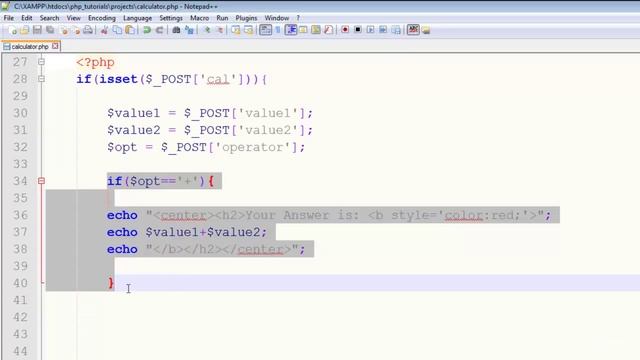Click the Playback macro icon
Viewport: 640px width, 360px height.
[x=370, y=30]
